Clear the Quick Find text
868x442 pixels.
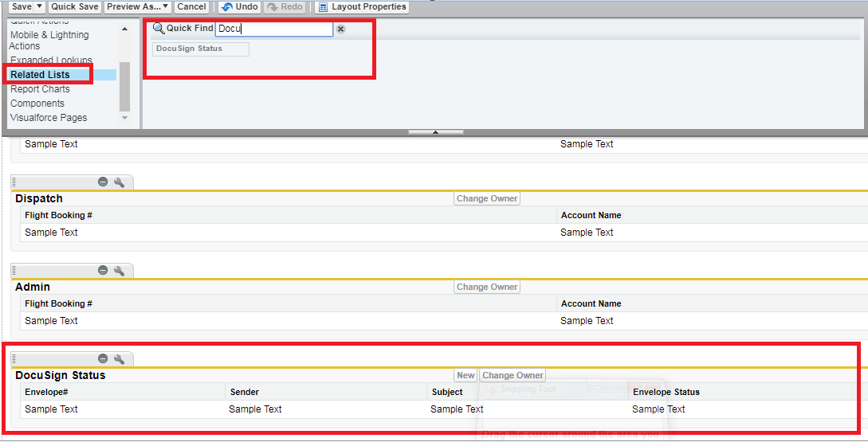point(341,29)
